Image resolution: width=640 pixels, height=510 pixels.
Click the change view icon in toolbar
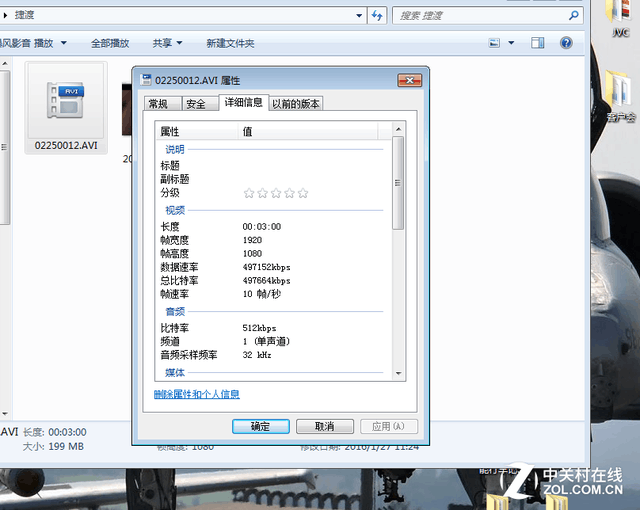click(494, 43)
